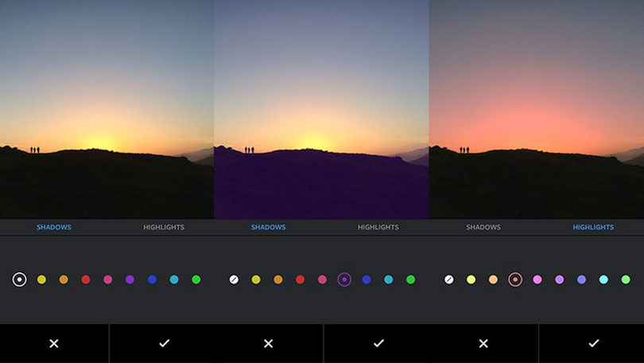644x363 pixels.
Task: Pick the red shadow color in the left panel
Action: [x=86, y=279]
